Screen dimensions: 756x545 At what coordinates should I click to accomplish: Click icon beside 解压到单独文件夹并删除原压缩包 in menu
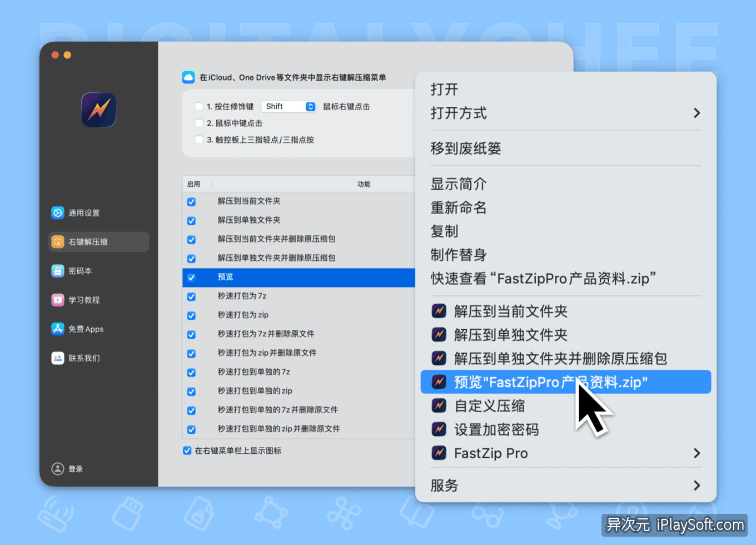(x=439, y=358)
